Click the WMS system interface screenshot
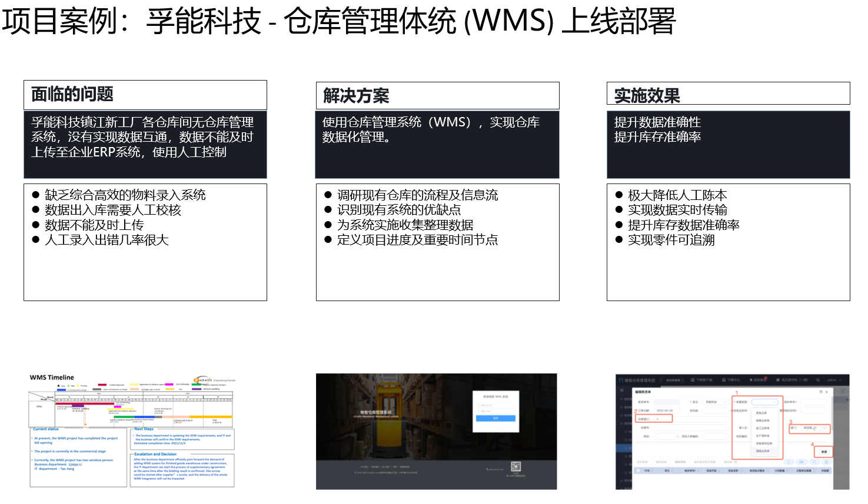Screen dimensions: 868x504 [x=733, y=431]
